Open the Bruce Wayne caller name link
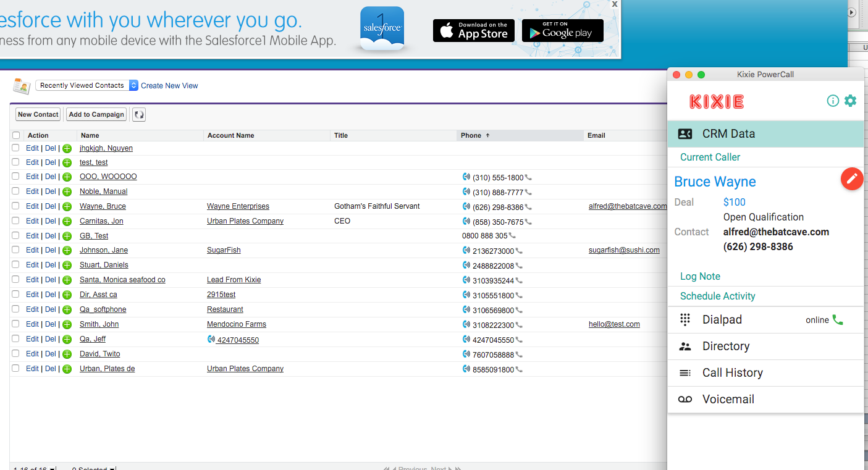The image size is (868, 470). 715,182
